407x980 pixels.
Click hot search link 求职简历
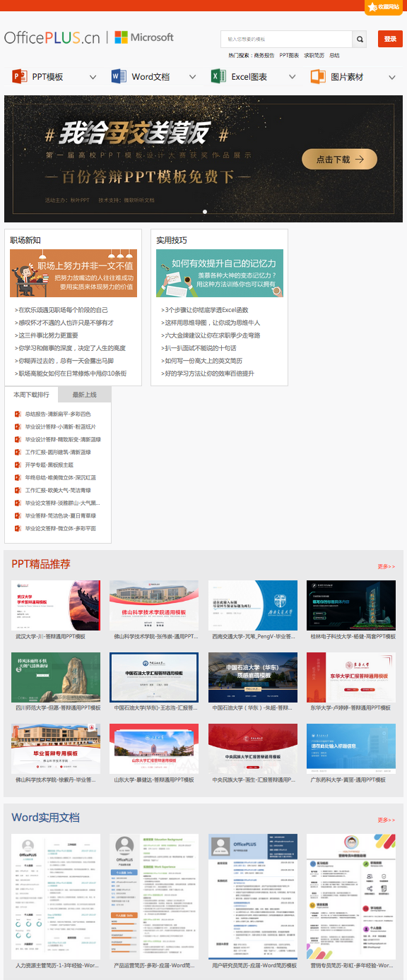(314, 55)
